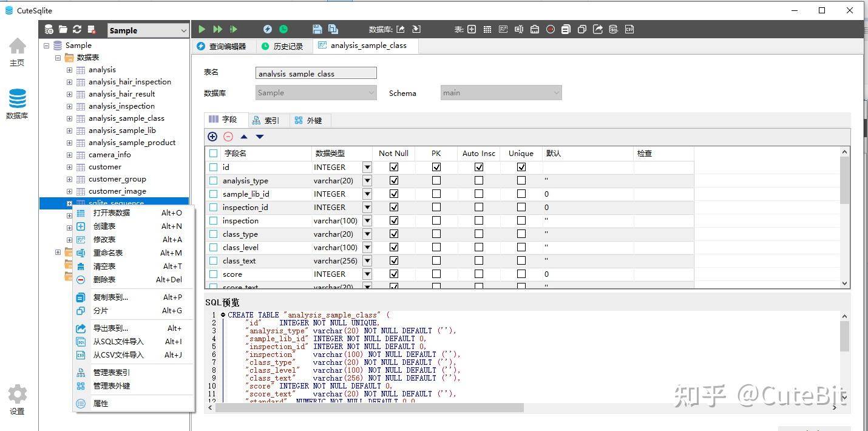Screen dimensions: 868x431
Task: Open the Sample database dropdown in toolbar
Action: pyautogui.click(x=148, y=30)
